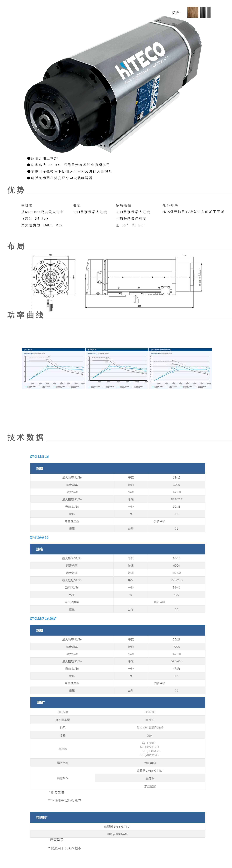Click the 优势 section heading

tap(16, 190)
